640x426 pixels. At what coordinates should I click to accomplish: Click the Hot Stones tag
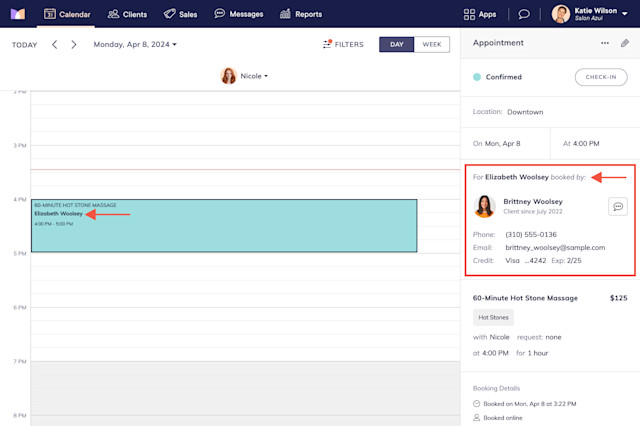493,317
